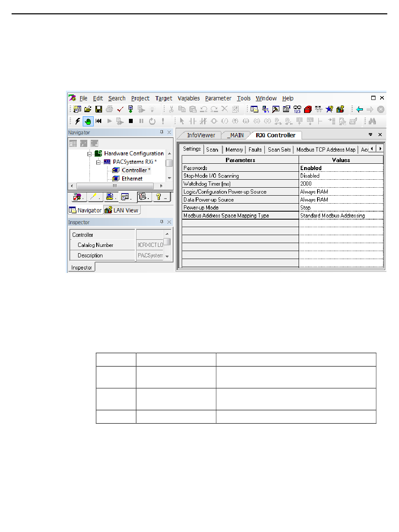The image size is (399, 532).
Task: Click Standard Modbus Addressing value cell
Action: [x=341, y=215]
